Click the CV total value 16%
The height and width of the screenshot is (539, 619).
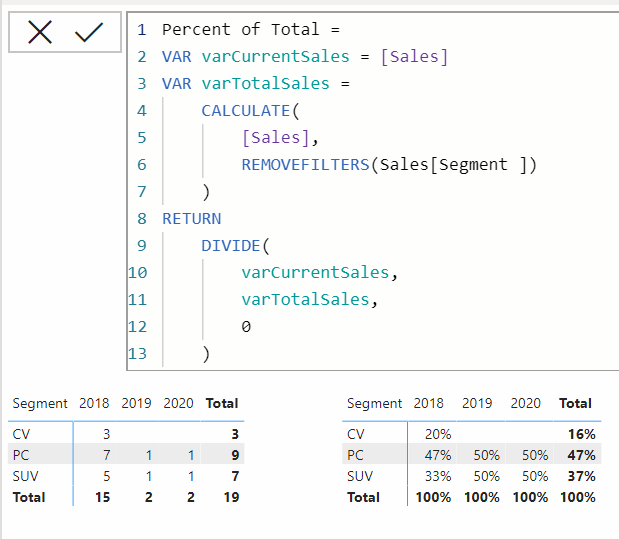pyautogui.click(x=581, y=434)
